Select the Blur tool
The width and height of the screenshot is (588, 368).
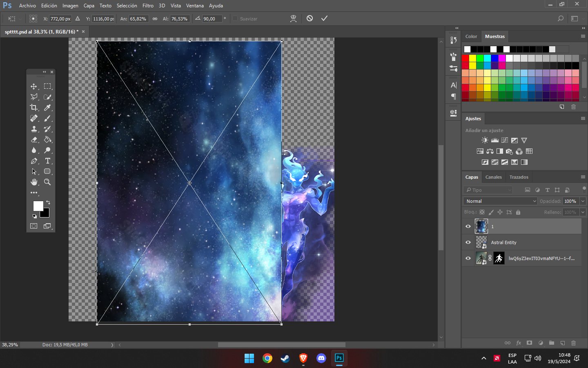(34, 150)
